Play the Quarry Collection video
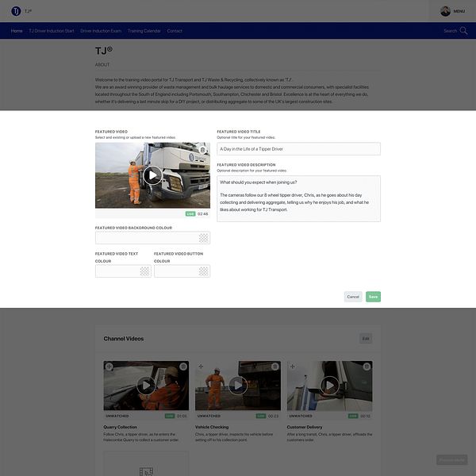 coord(146,386)
